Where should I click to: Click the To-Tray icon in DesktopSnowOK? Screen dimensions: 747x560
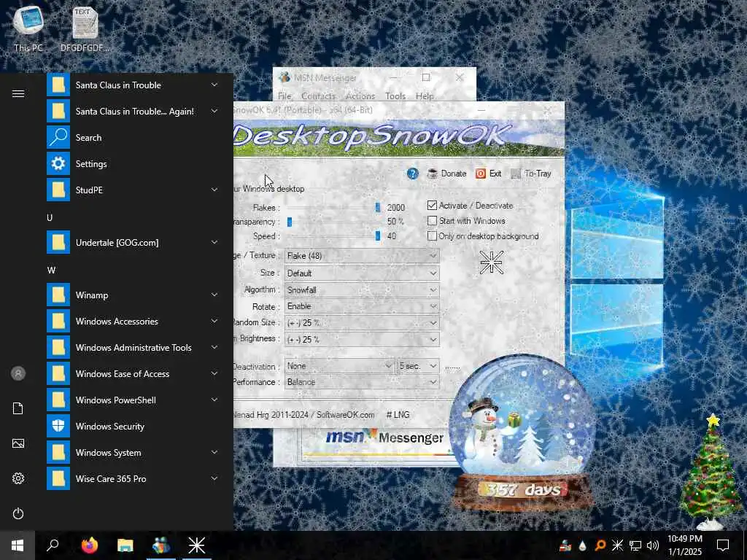pos(516,174)
